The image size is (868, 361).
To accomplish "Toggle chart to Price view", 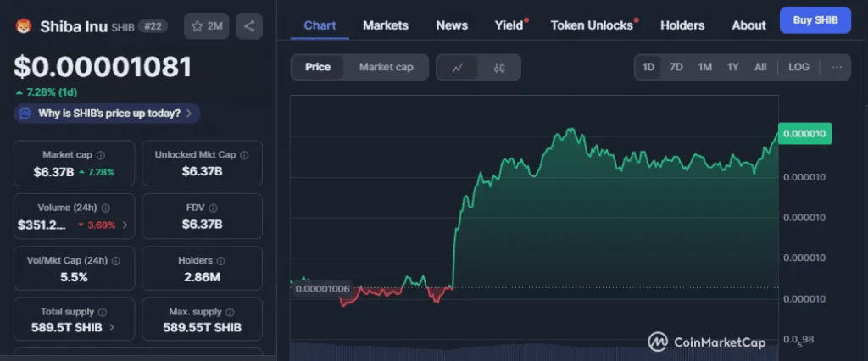I will [x=318, y=67].
